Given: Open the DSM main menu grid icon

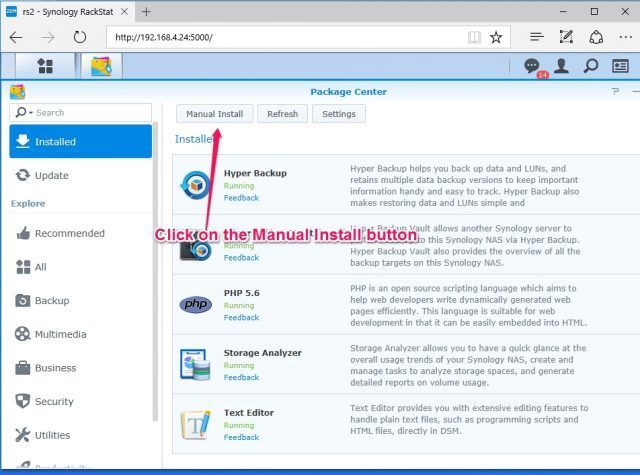Looking at the screenshot, I should (x=45, y=66).
